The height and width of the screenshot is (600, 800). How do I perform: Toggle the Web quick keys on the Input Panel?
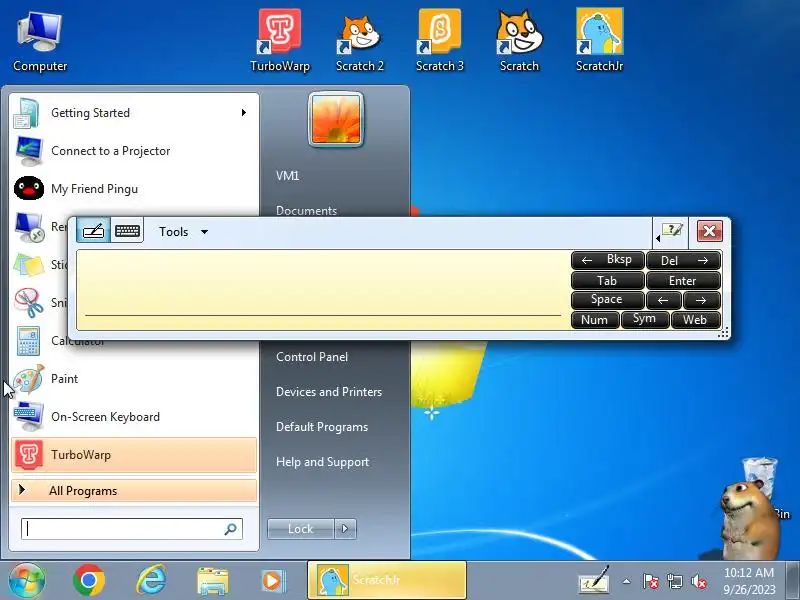coord(695,320)
